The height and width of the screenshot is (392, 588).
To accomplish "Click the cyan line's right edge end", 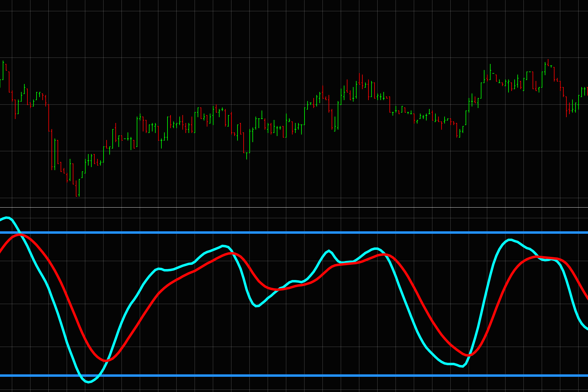I will (586, 329).
